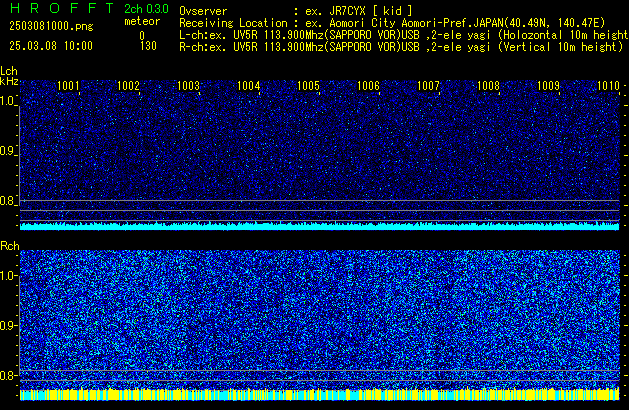629x410 pixels.
Task: Click time marker 1008
Action: (x=489, y=85)
